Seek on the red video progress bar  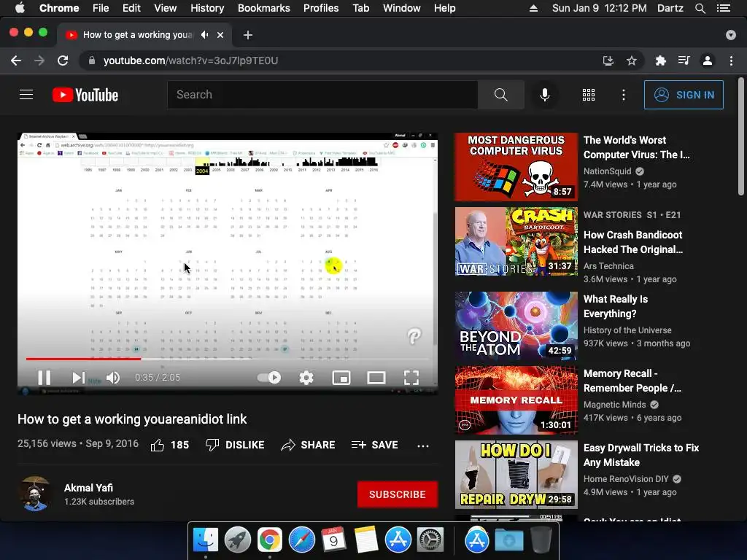point(84,359)
